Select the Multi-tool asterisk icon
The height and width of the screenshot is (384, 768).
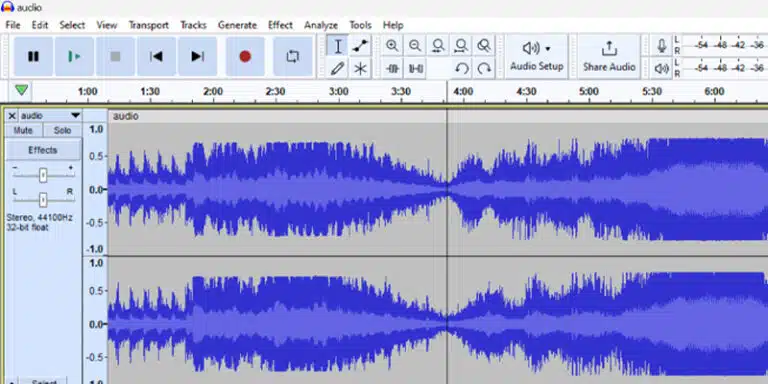tap(360, 69)
